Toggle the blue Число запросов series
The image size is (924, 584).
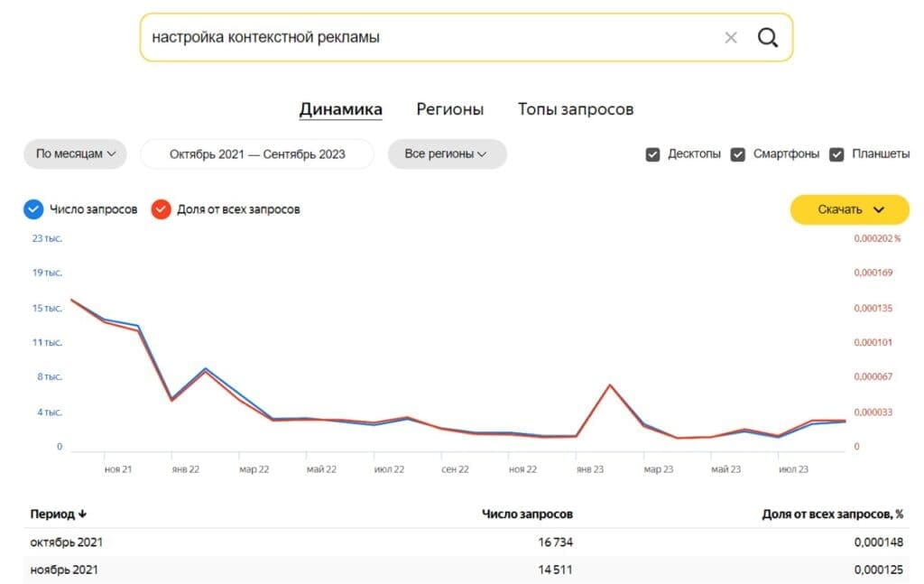click(33, 209)
